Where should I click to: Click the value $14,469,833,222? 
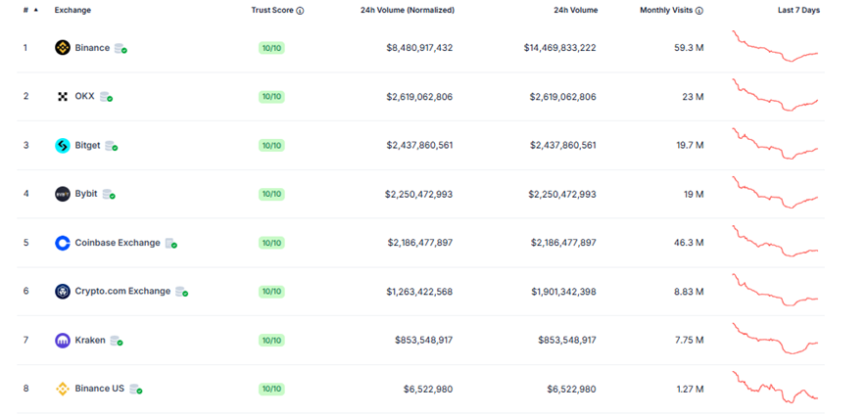tap(560, 48)
